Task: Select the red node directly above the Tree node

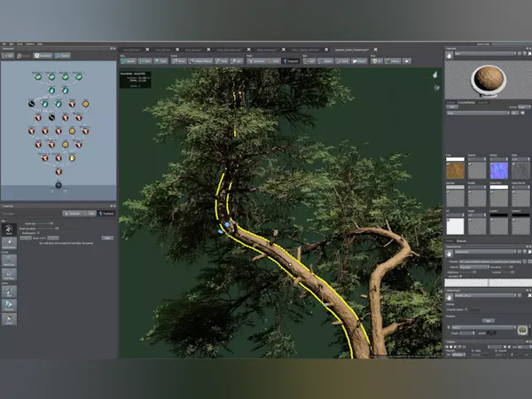Action: (59, 171)
